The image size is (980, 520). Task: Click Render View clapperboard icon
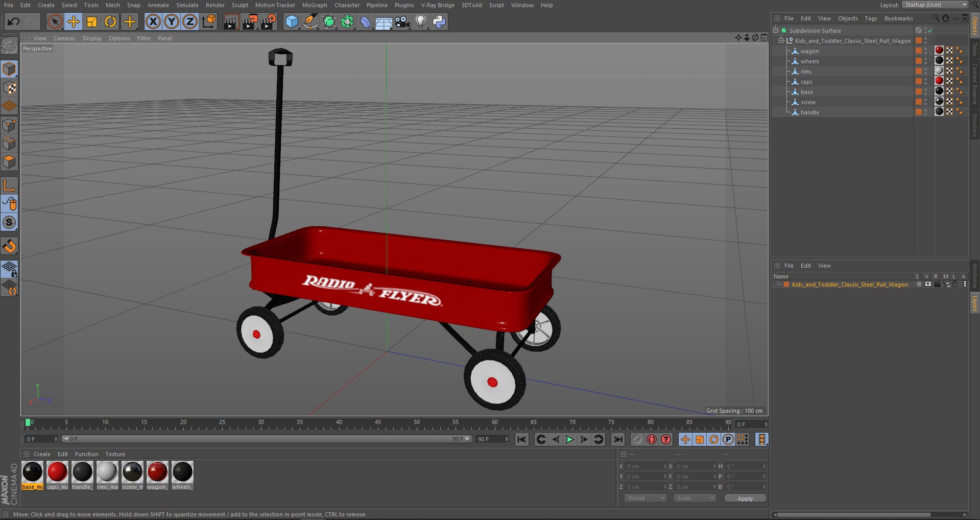tap(231, 21)
